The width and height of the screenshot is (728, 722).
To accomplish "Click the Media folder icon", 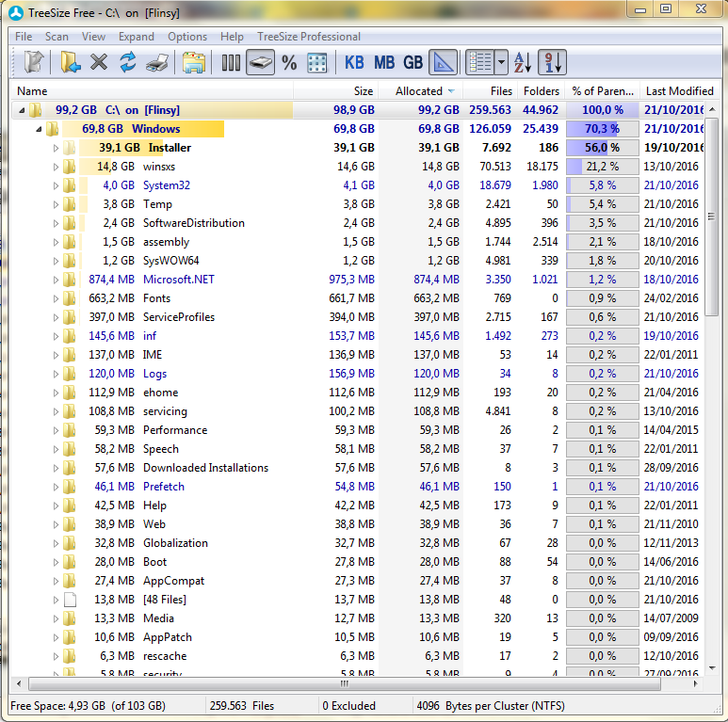I will point(69,618).
